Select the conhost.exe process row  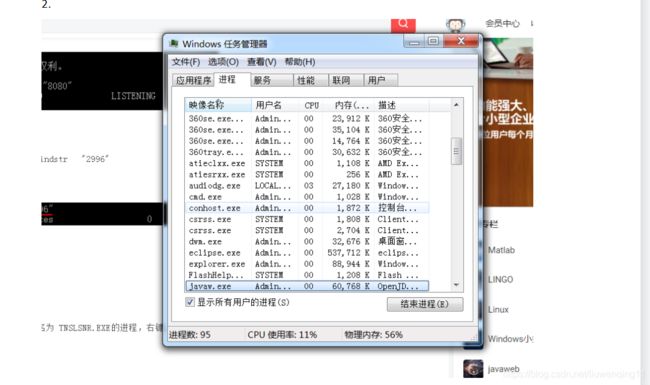tap(307, 208)
